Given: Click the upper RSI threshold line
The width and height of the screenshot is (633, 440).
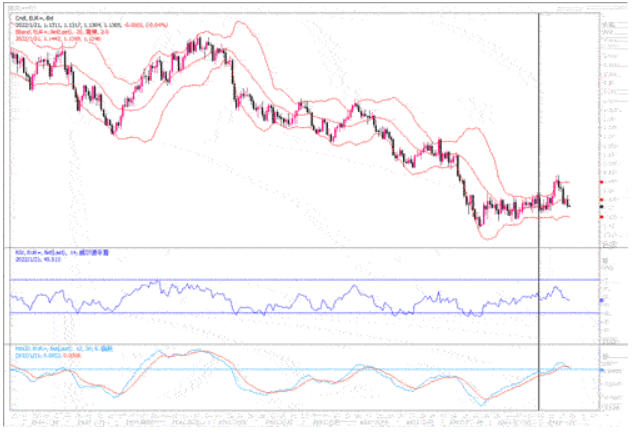Looking at the screenshot, I should click(300, 280).
